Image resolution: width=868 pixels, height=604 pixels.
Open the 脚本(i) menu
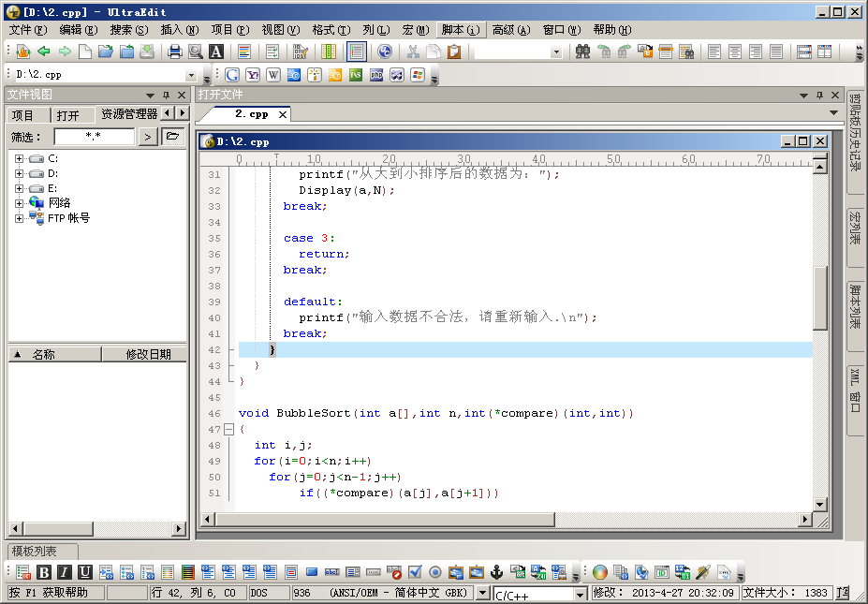pyautogui.click(x=461, y=30)
